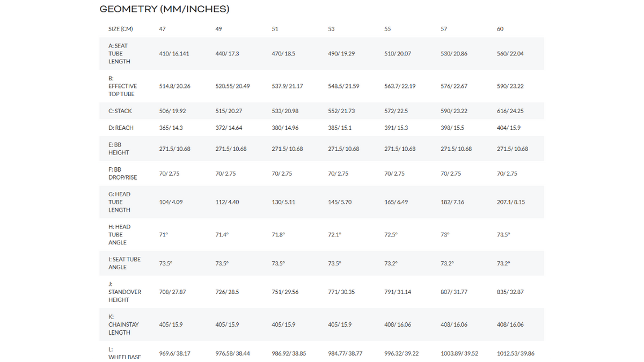
Task: Click the C: Stack row label
Action: 120,111
